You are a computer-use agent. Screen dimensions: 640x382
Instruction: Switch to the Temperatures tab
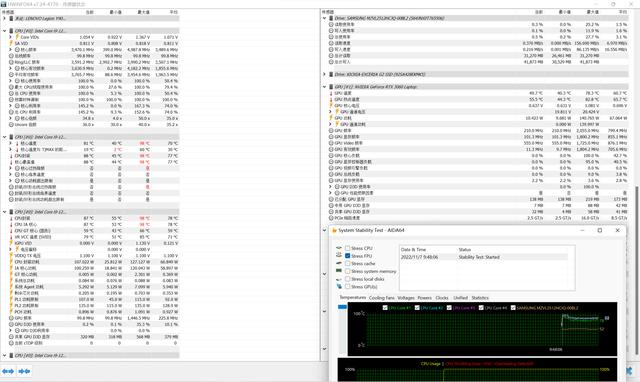pos(353,298)
